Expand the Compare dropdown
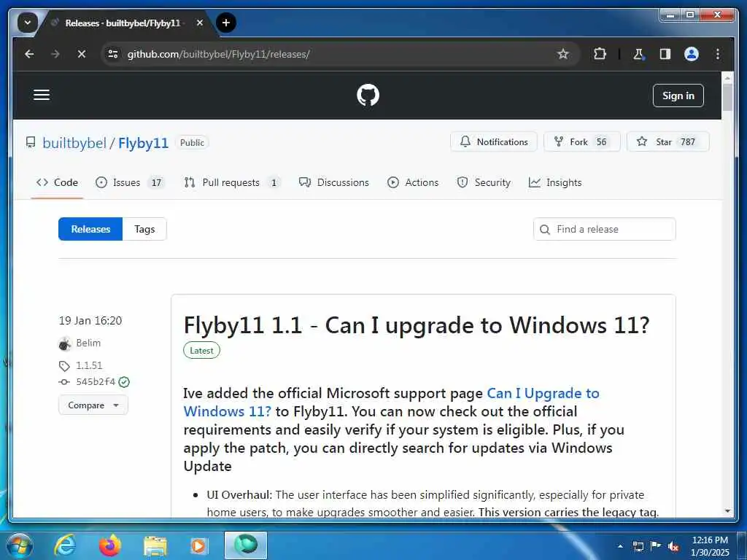747x560 pixels. 93,405
